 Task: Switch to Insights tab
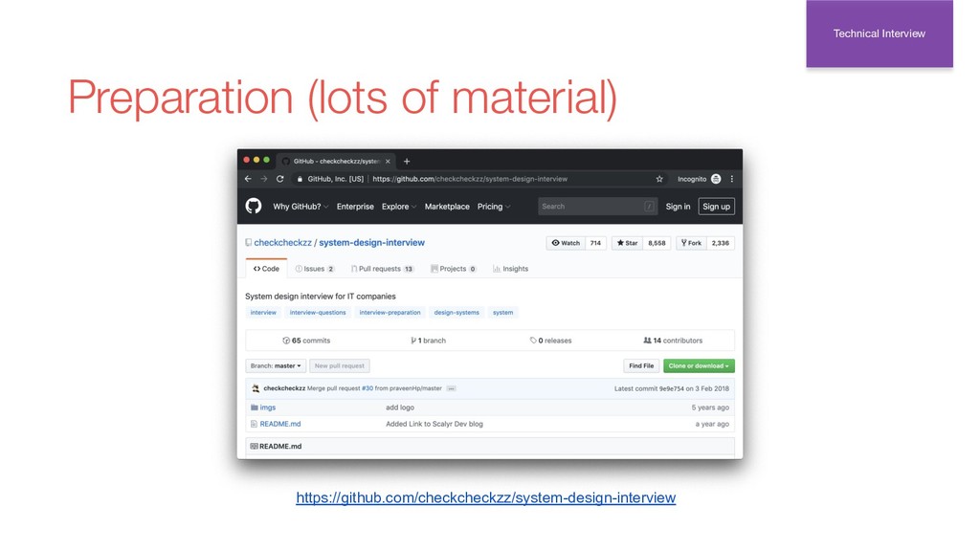click(x=511, y=269)
